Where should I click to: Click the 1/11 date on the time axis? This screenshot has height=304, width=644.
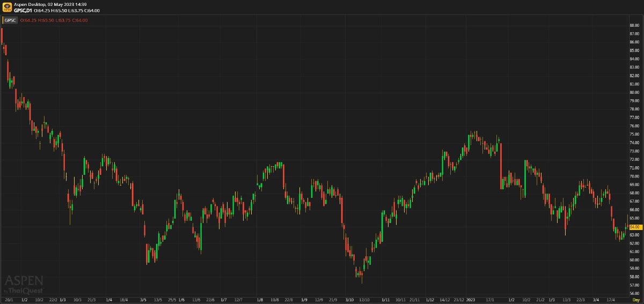point(385,300)
